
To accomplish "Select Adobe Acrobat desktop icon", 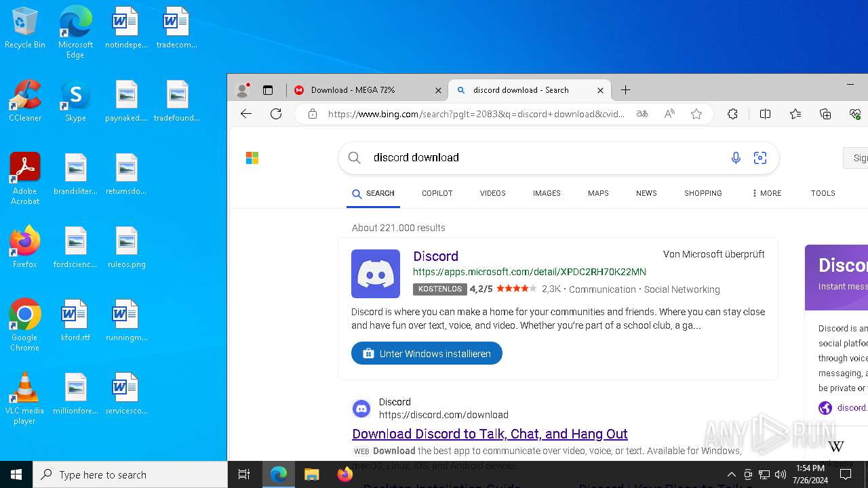I will [25, 179].
